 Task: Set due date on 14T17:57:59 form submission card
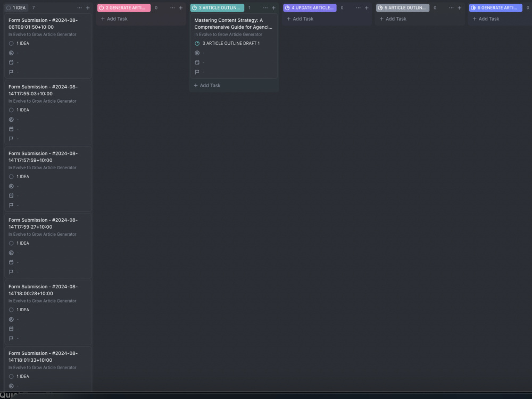point(11,196)
